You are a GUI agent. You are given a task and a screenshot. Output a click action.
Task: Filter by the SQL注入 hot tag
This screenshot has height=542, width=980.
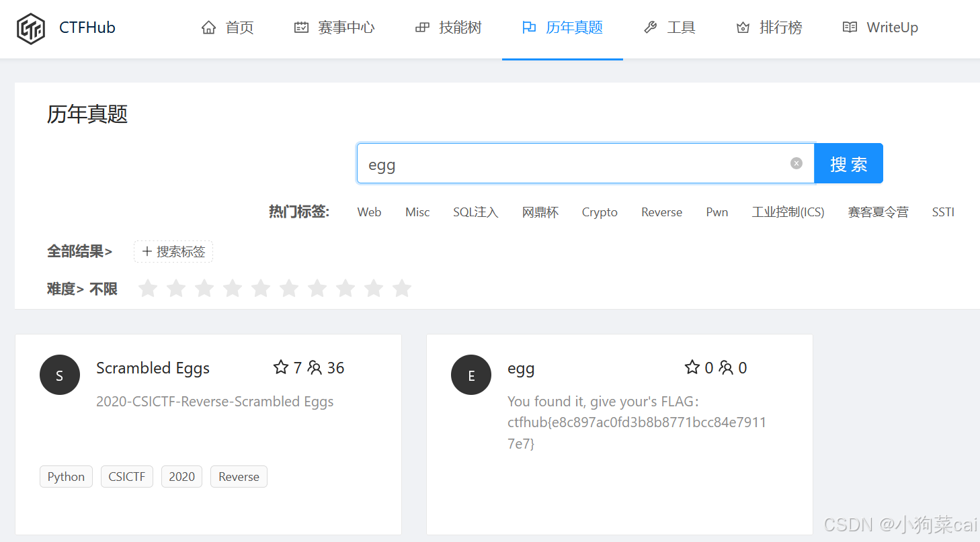(x=476, y=212)
